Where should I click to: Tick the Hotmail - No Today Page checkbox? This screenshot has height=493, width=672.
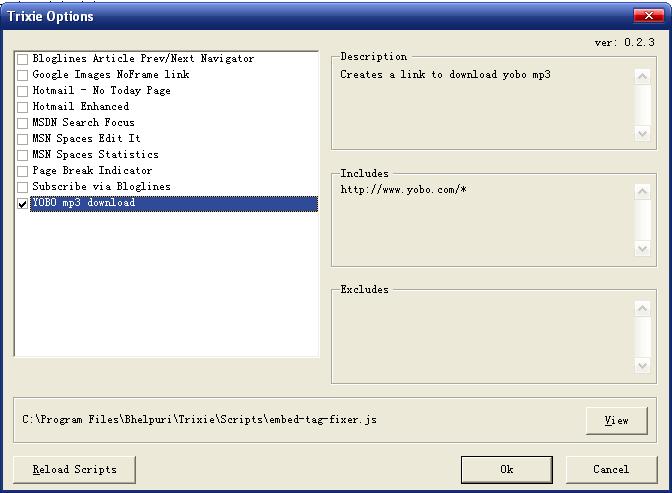click(x=22, y=91)
